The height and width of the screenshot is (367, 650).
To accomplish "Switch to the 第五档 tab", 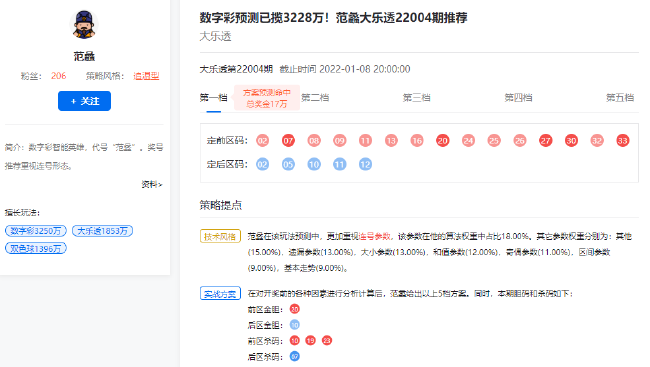I will pos(620,97).
